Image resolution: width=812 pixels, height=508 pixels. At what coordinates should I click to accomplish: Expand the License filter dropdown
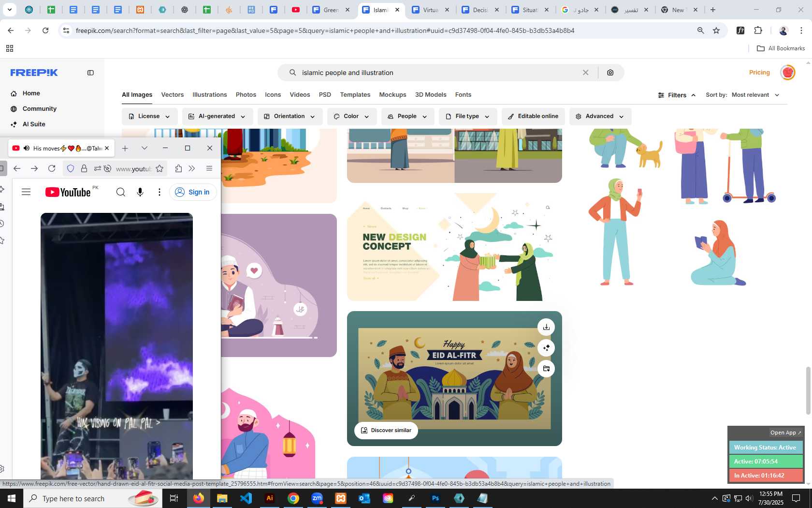[149, 117]
